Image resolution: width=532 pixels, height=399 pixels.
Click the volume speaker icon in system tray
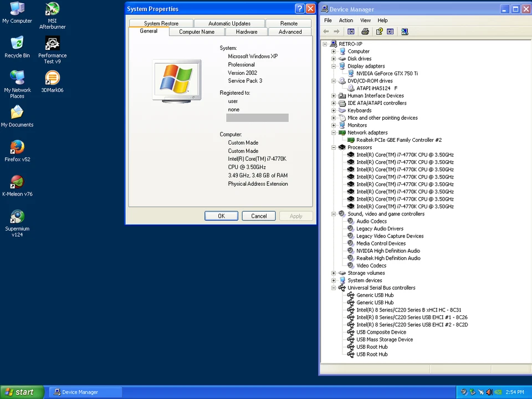[489, 392]
